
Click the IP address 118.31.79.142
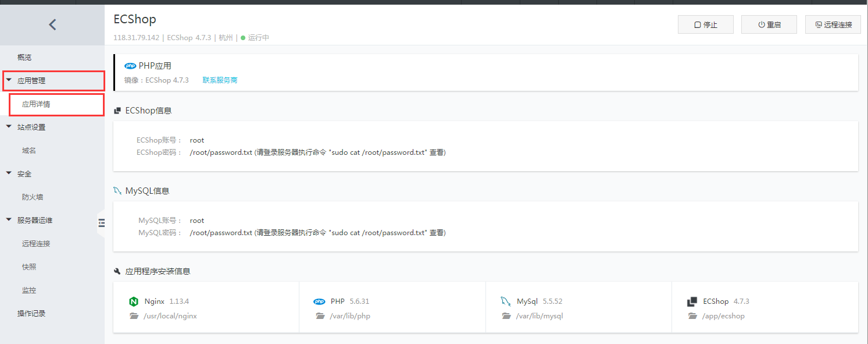point(136,38)
